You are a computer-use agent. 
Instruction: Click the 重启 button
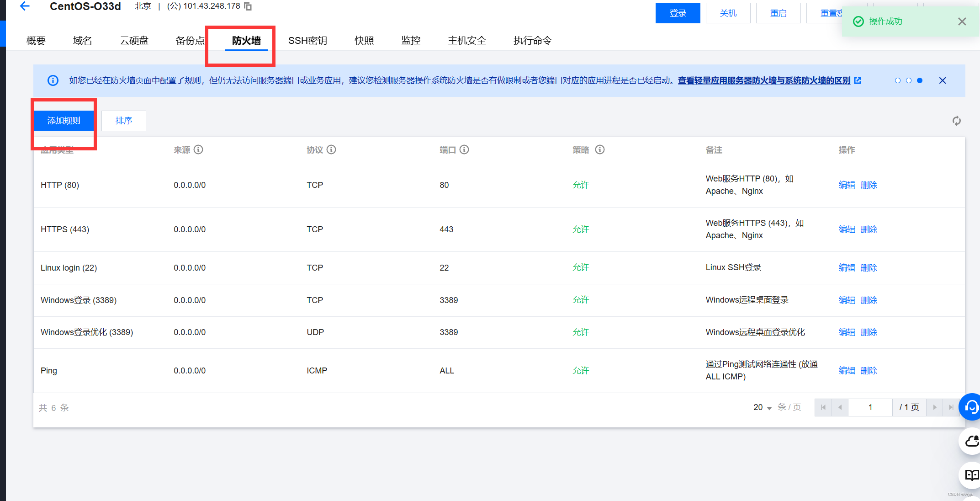(x=778, y=13)
